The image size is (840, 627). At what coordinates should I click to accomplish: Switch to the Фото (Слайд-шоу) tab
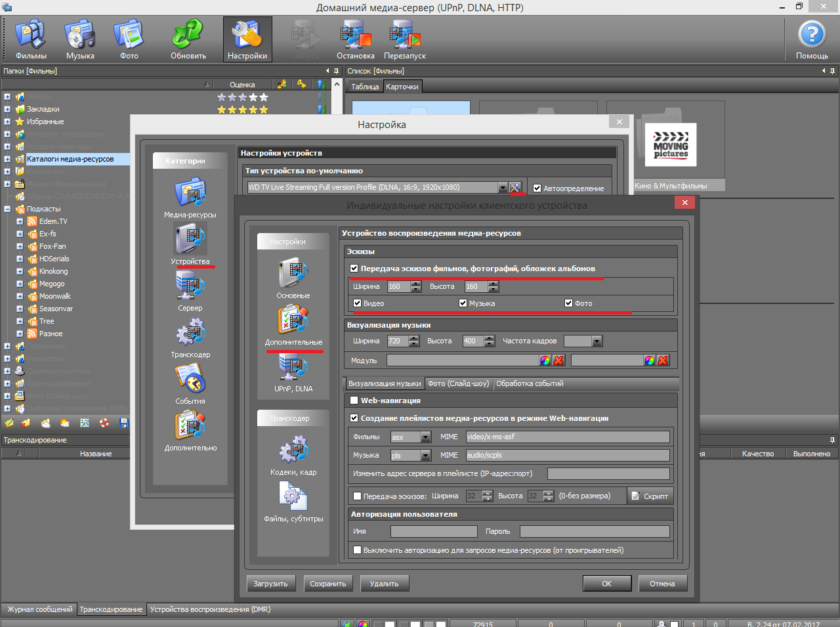pos(458,383)
